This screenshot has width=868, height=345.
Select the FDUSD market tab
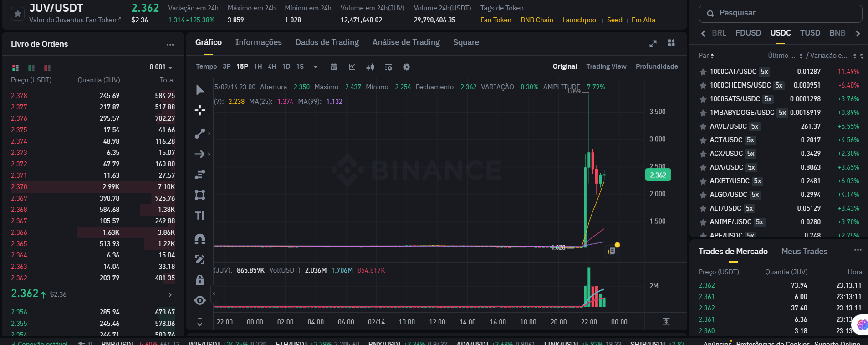pos(748,33)
